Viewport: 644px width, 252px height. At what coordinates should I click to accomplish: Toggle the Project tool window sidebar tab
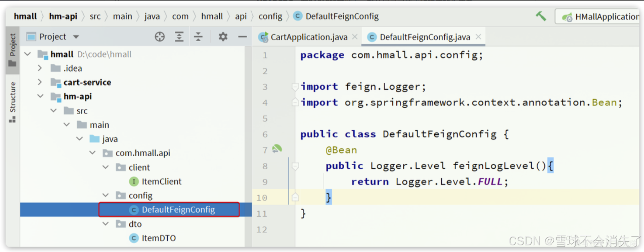13,50
